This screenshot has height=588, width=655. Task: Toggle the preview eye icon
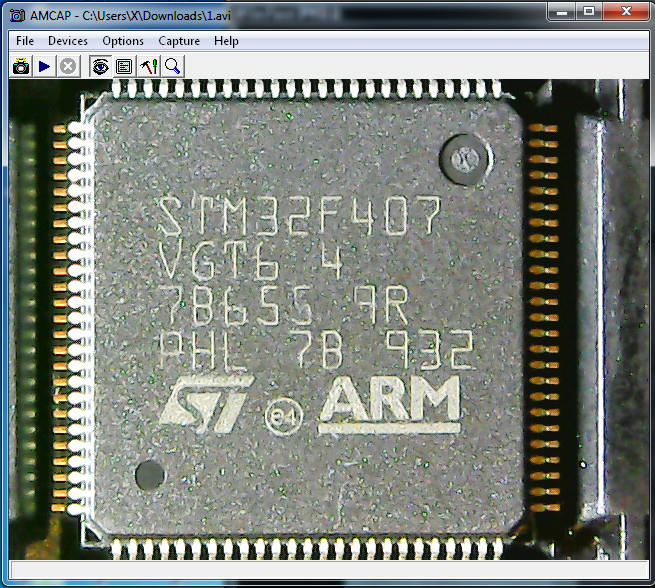[100, 66]
